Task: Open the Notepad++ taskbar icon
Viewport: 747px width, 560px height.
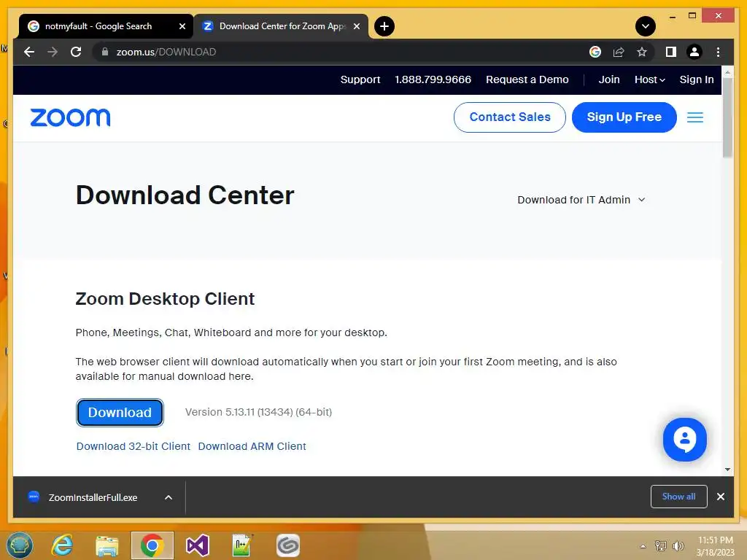Action: (x=242, y=545)
